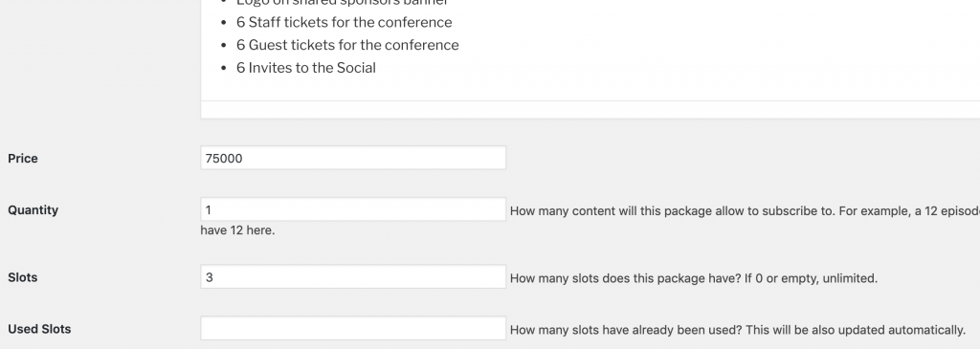This screenshot has width=980, height=349.
Task: Click the bullet before '6 Guest tickets'
Action: (224, 46)
